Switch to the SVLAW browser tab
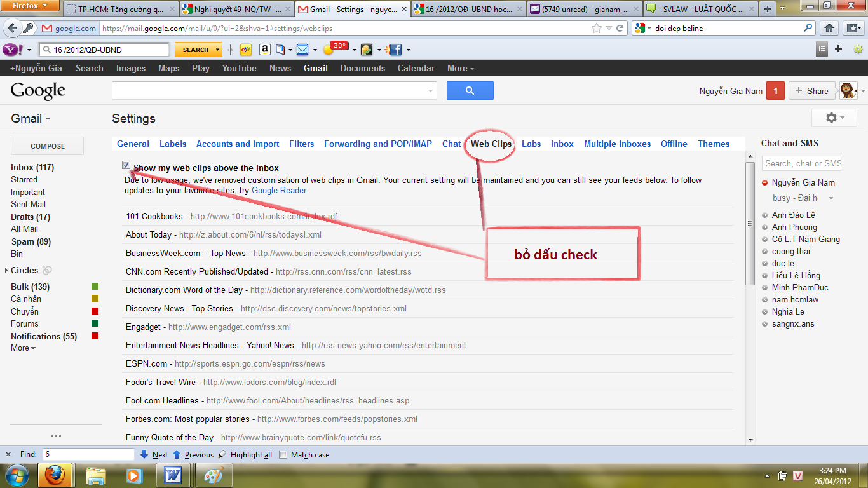Screen dimensions: 868x488 pyautogui.click(x=700, y=9)
